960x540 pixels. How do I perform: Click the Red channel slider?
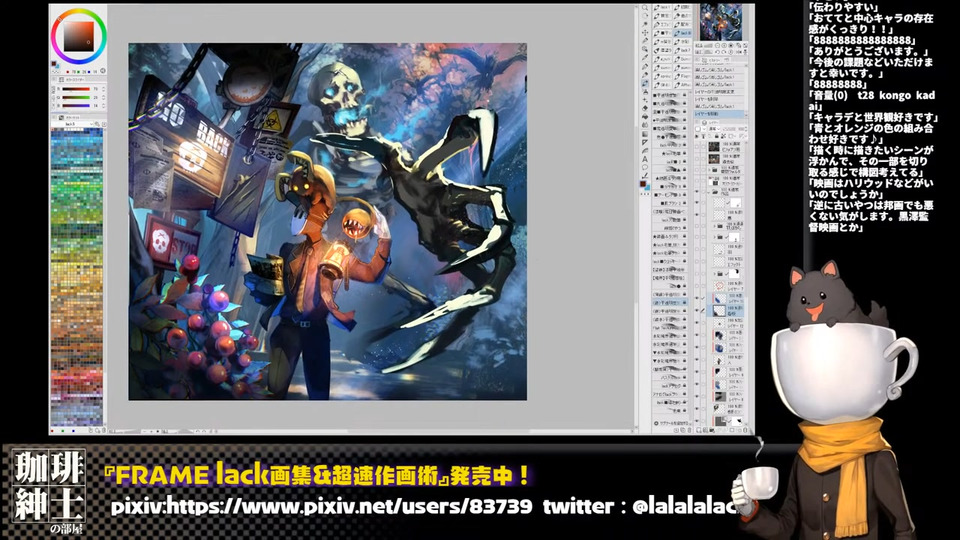click(x=76, y=89)
